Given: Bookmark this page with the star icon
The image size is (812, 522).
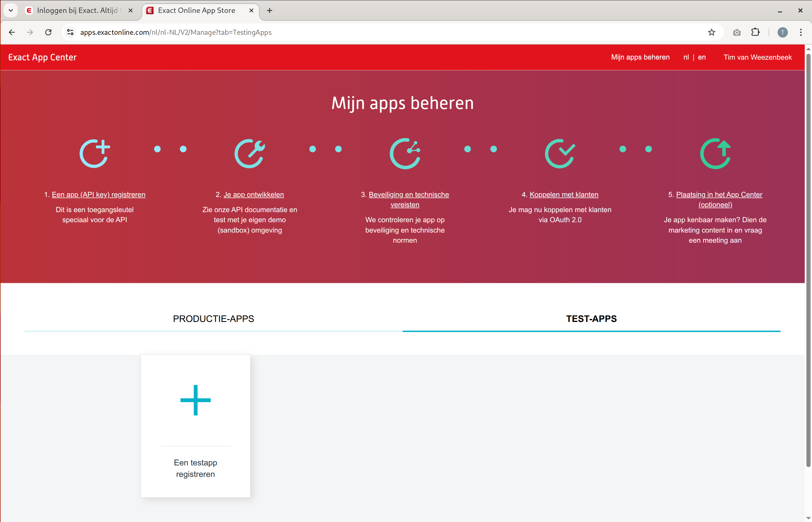Looking at the screenshot, I should pyautogui.click(x=711, y=32).
